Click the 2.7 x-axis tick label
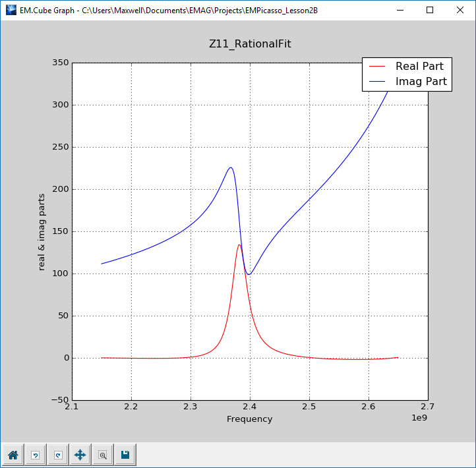Viewport: 476px width, 468px height. pyautogui.click(x=427, y=407)
